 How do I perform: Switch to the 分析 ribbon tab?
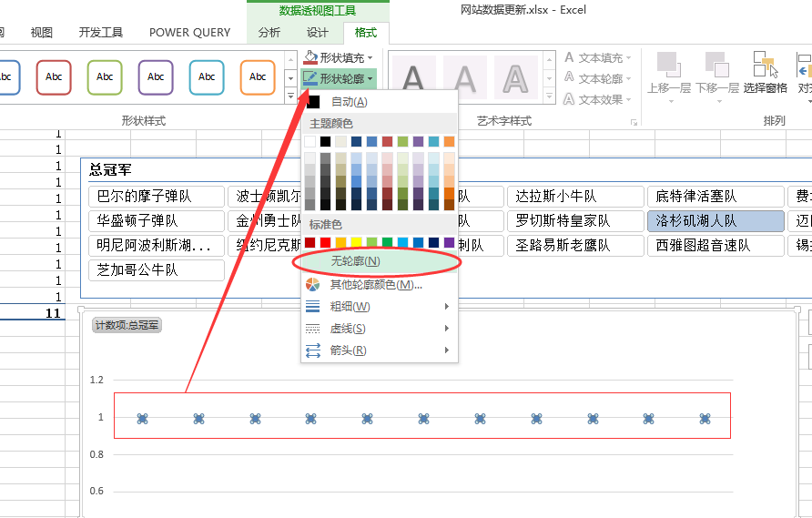point(269,33)
